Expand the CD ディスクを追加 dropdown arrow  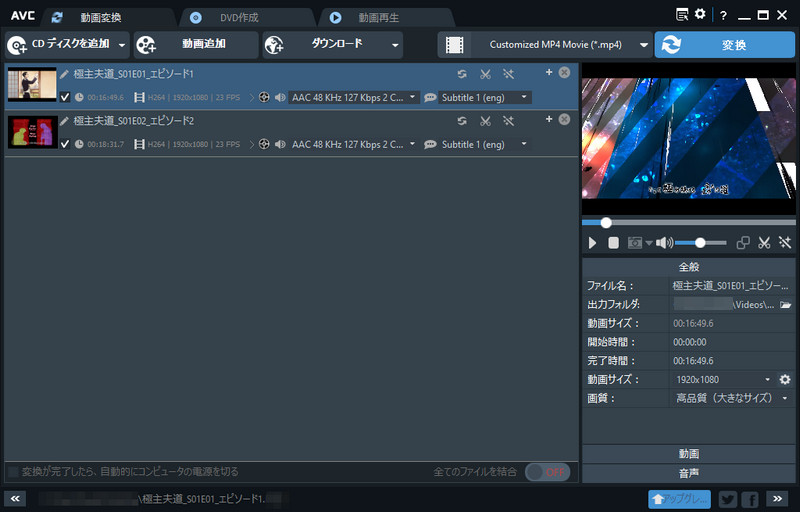pos(122,45)
